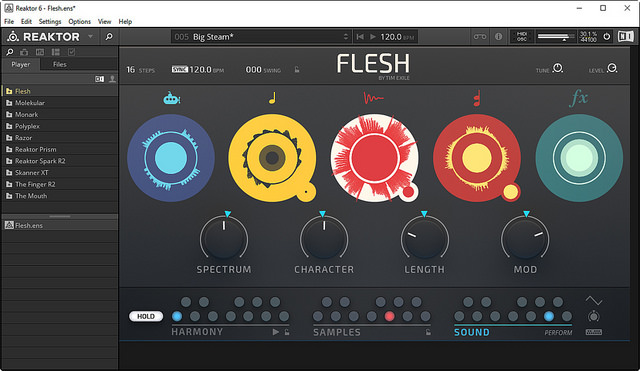Click the MIDI OSC indicator

point(522,37)
